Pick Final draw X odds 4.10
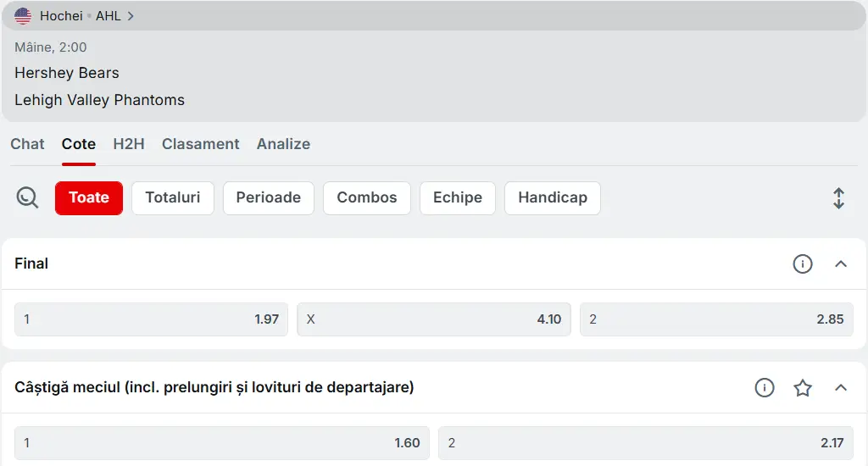This screenshot has height=466, width=868. [x=433, y=319]
